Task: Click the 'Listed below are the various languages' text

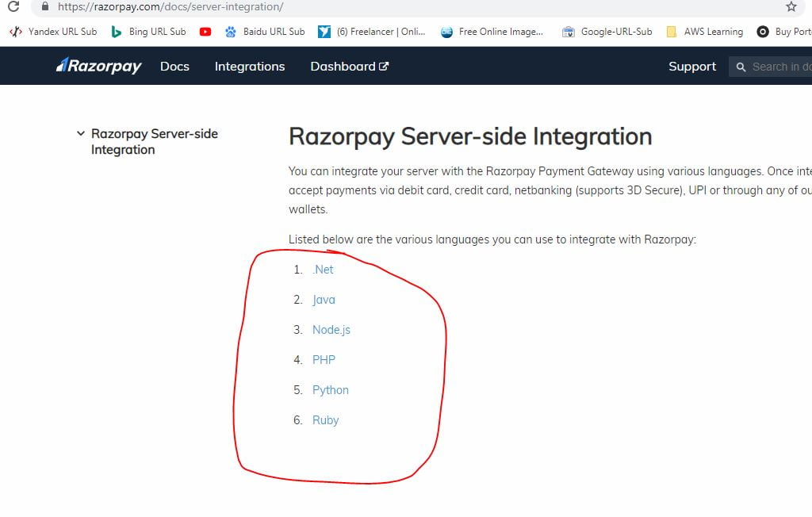Action: point(492,239)
